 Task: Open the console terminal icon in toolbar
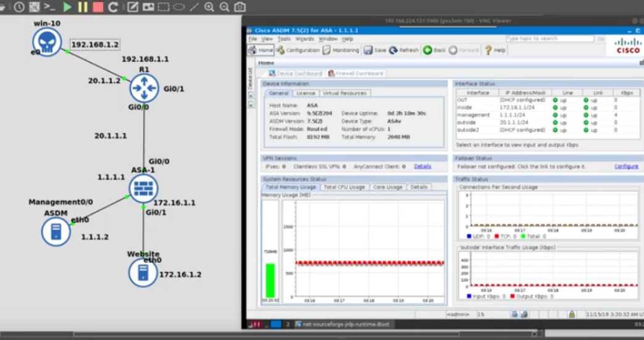pyautogui.click(x=49, y=7)
